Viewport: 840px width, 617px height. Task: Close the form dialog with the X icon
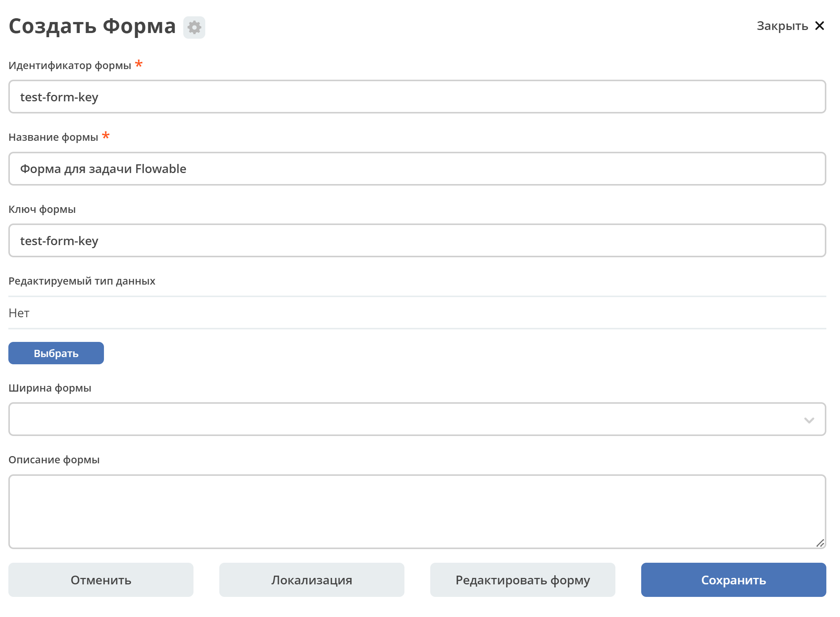click(820, 26)
